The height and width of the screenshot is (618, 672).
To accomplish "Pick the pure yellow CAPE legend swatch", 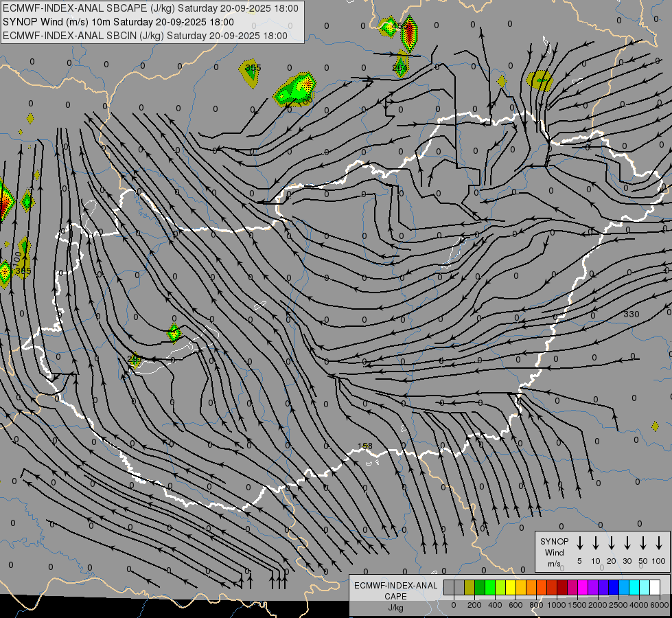I will (x=511, y=587).
